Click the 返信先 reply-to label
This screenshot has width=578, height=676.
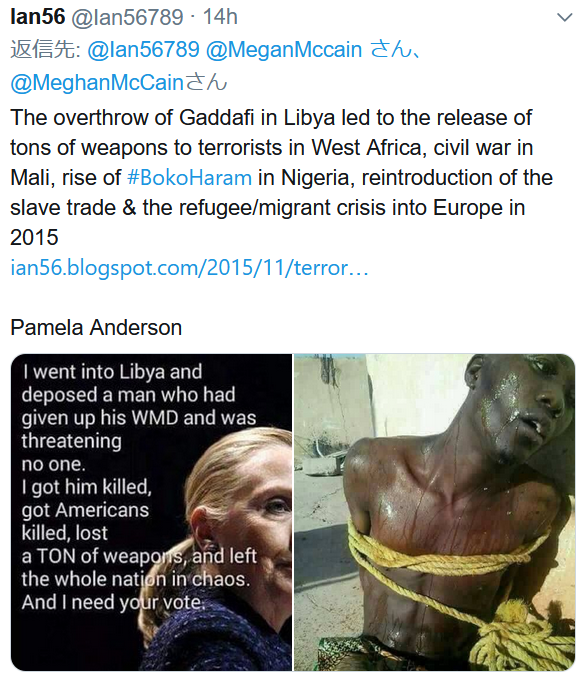click(x=46, y=49)
